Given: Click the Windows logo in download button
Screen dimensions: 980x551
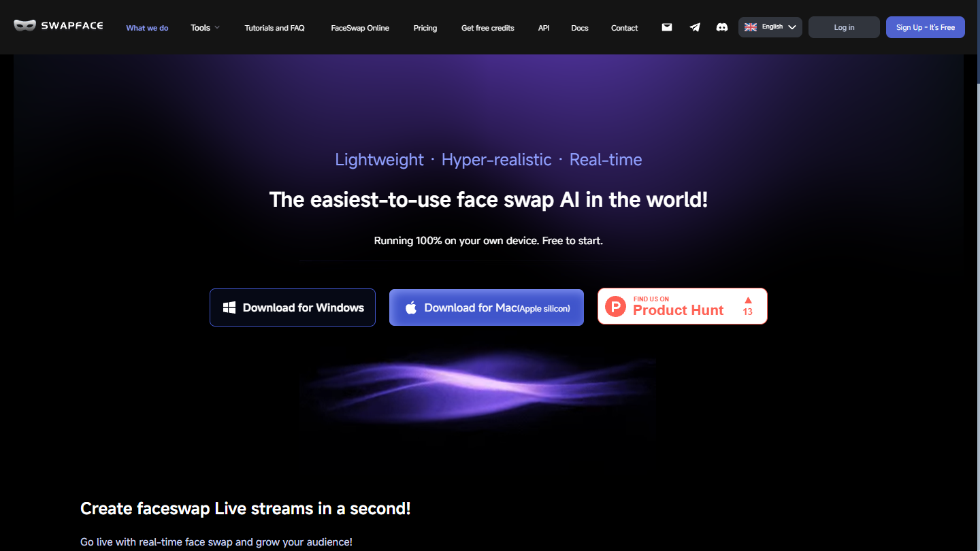Looking at the screenshot, I should pos(229,307).
